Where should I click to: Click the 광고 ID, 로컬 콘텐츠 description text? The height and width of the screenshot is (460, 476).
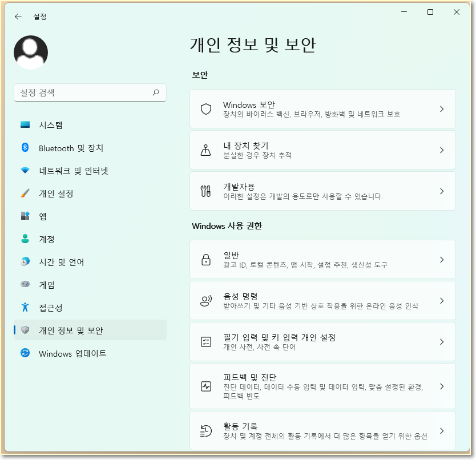coord(305,265)
